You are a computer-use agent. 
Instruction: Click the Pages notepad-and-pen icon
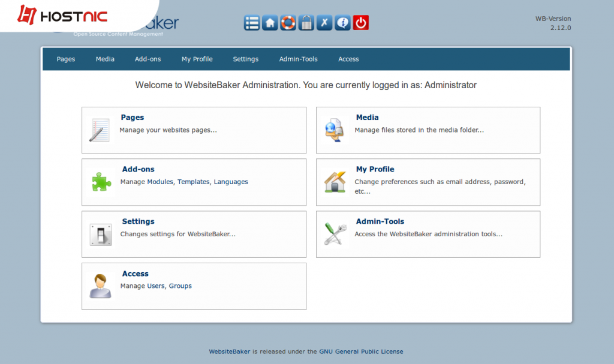pos(99,130)
